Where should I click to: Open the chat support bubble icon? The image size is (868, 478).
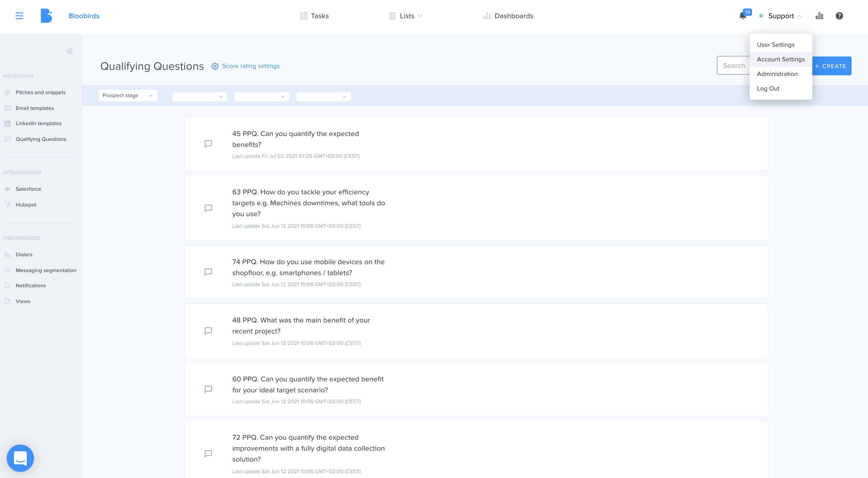(20, 458)
